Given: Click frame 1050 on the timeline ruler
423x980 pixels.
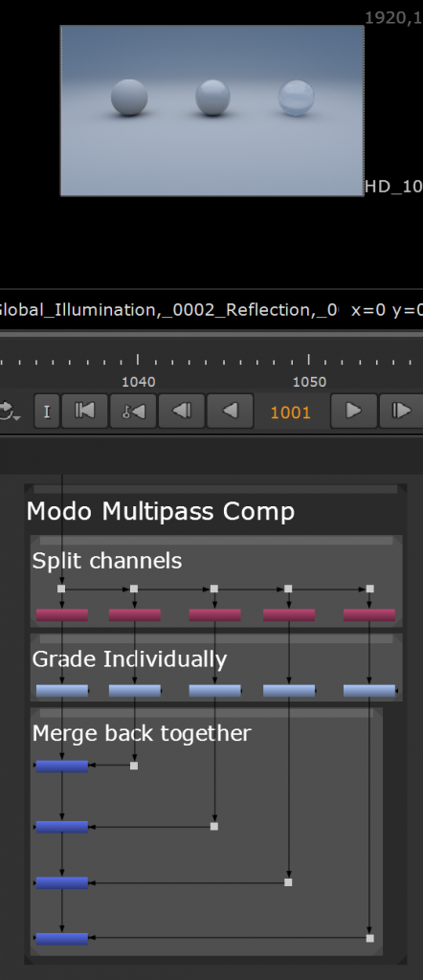Looking at the screenshot, I should pyautogui.click(x=309, y=360).
